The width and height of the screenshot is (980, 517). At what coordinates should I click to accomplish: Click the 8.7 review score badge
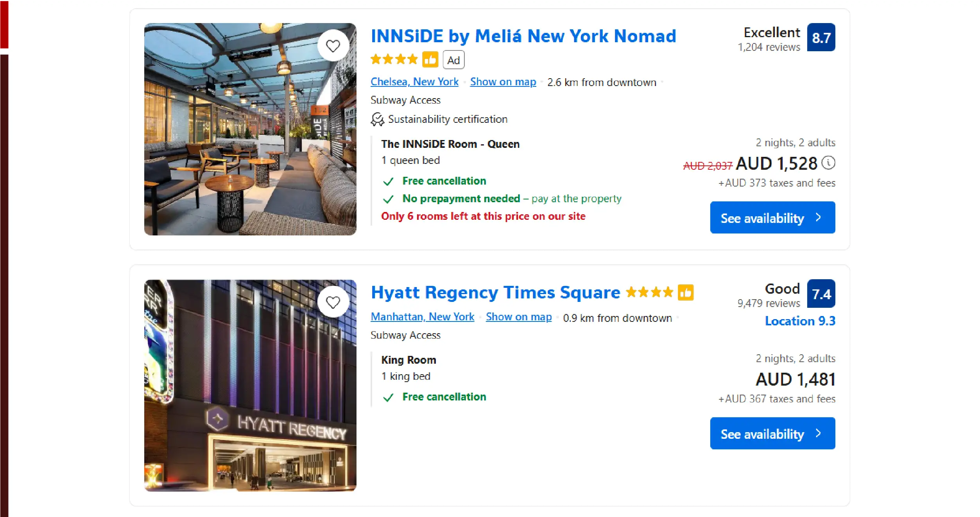pos(821,38)
